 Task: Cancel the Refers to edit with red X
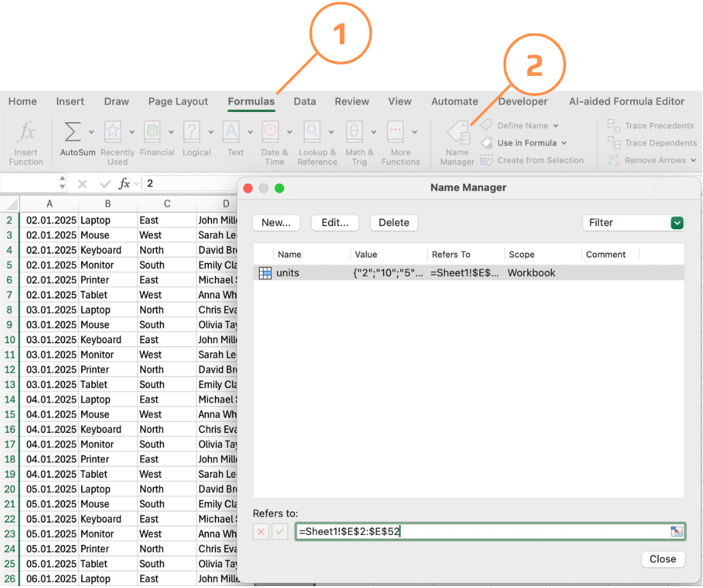coord(261,532)
